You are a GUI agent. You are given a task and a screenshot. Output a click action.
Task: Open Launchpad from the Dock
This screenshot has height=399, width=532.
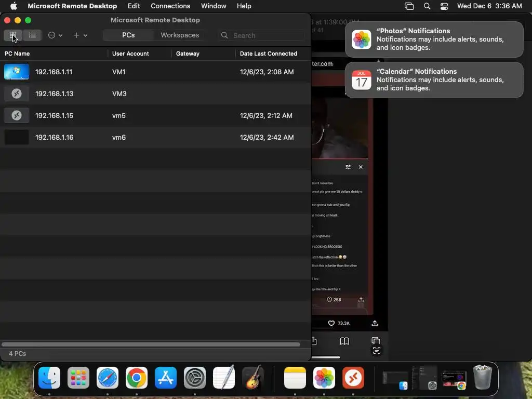click(x=78, y=378)
